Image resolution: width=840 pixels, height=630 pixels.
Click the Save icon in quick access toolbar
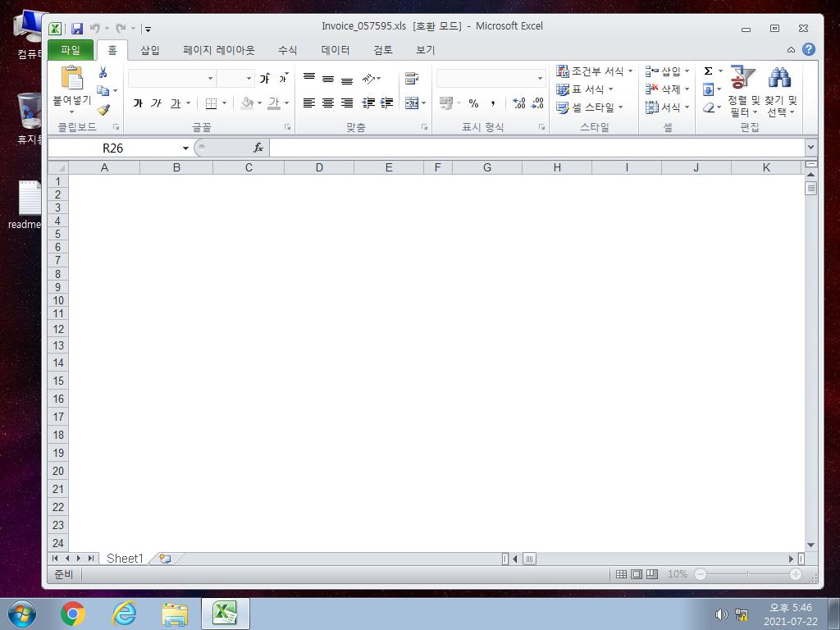tap(77, 29)
